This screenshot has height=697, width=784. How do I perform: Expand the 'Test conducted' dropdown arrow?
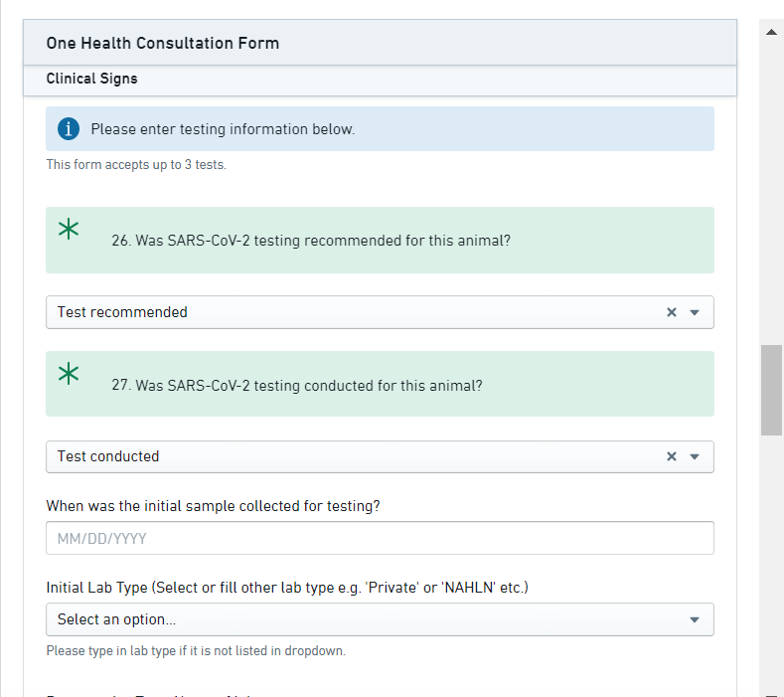coord(695,456)
